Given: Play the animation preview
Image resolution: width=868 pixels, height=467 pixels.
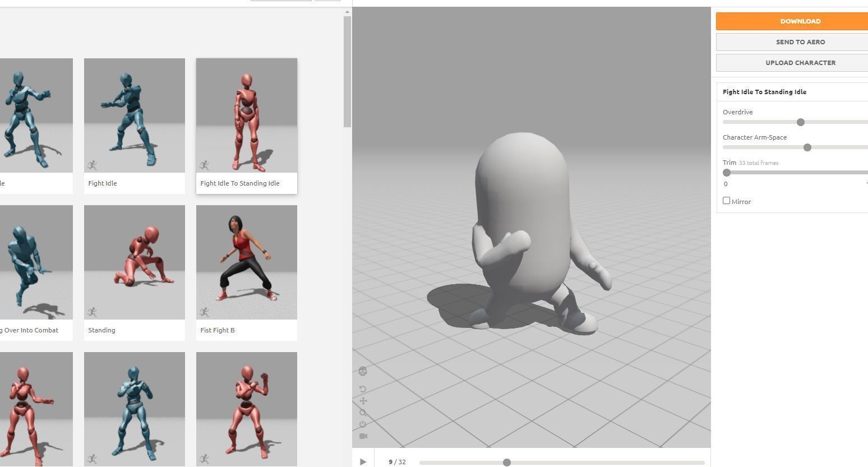Looking at the screenshot, I should click(x=363, y=462).
